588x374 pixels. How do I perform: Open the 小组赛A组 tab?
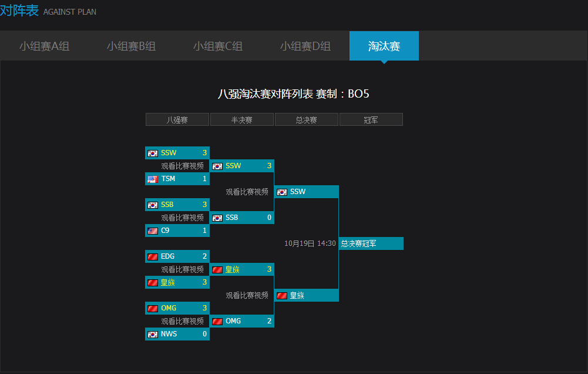click(x=44, y=46)
